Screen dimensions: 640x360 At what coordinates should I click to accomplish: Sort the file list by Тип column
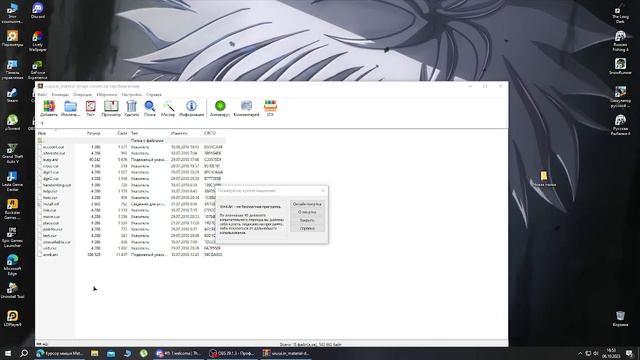tap(149, 133)
